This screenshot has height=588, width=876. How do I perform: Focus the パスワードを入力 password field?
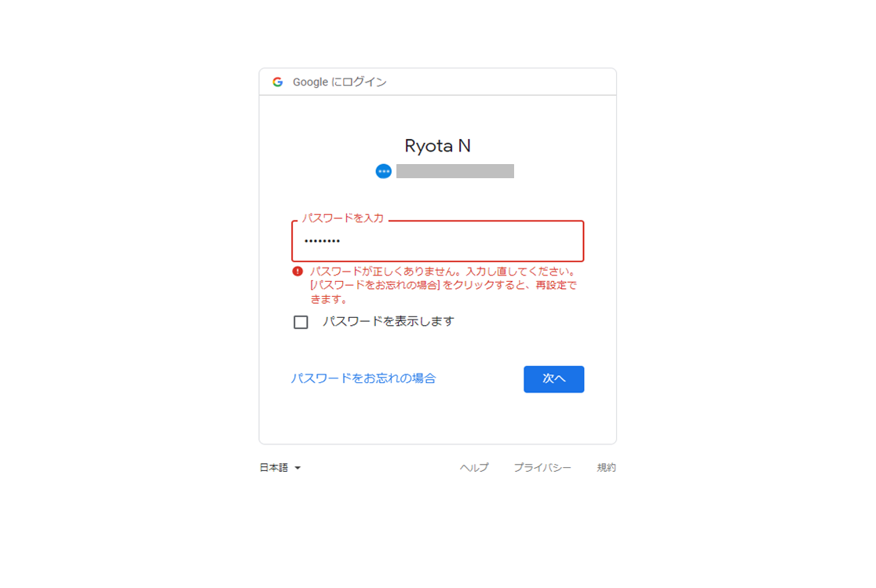click(x=437, y=241)
